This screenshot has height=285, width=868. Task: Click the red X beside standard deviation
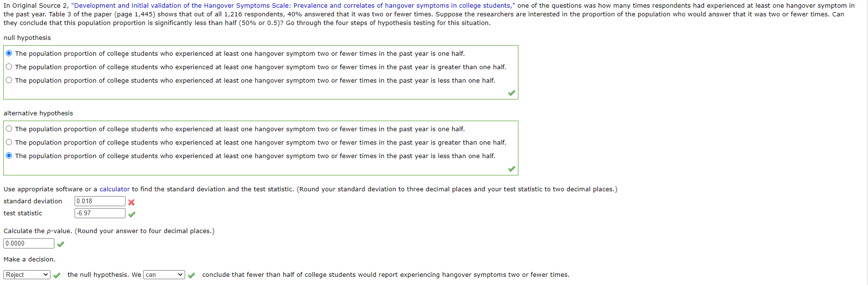[x=131, y=202]
